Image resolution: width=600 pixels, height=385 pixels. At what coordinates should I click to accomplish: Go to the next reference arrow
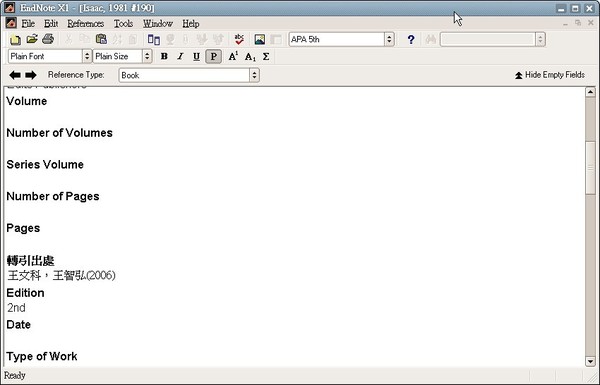[31, 75]
